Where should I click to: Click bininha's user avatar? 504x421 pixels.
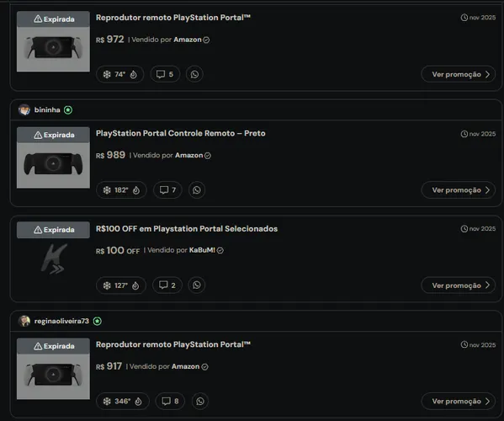(24, 110)
